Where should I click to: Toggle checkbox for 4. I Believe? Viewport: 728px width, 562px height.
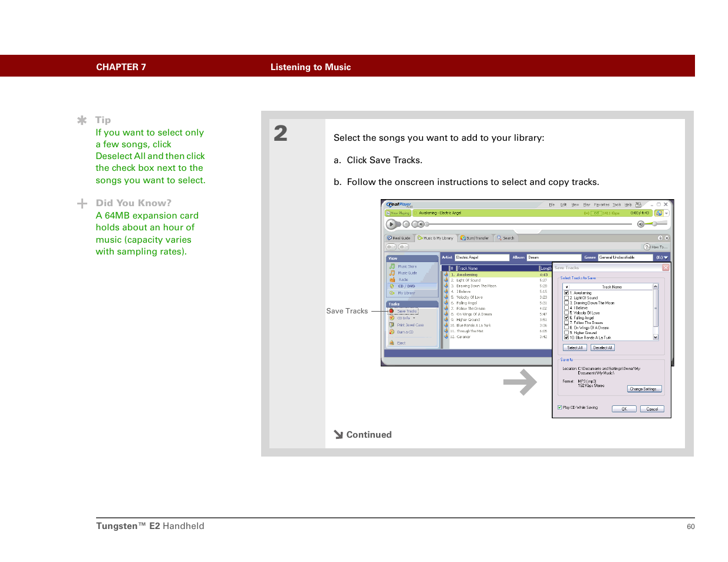[x=566, y=308]
